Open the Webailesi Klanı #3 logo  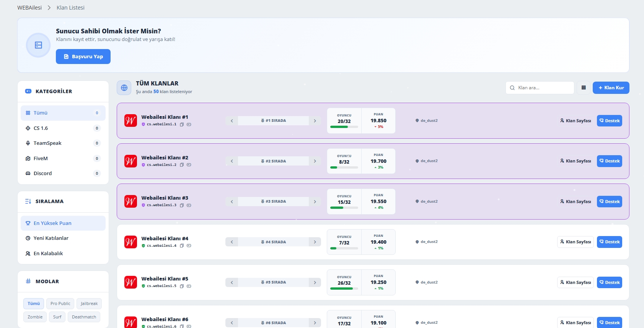coord(131,202)
